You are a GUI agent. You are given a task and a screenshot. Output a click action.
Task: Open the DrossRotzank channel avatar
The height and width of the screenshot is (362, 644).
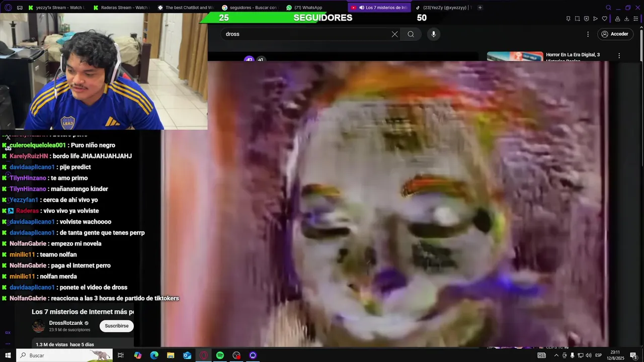coord(39,326)
